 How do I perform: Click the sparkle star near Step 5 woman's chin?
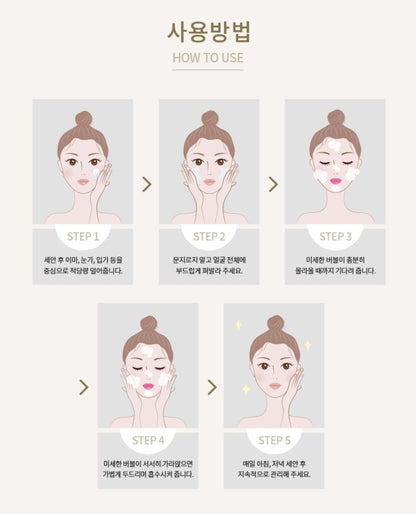[x=246, y=389]
